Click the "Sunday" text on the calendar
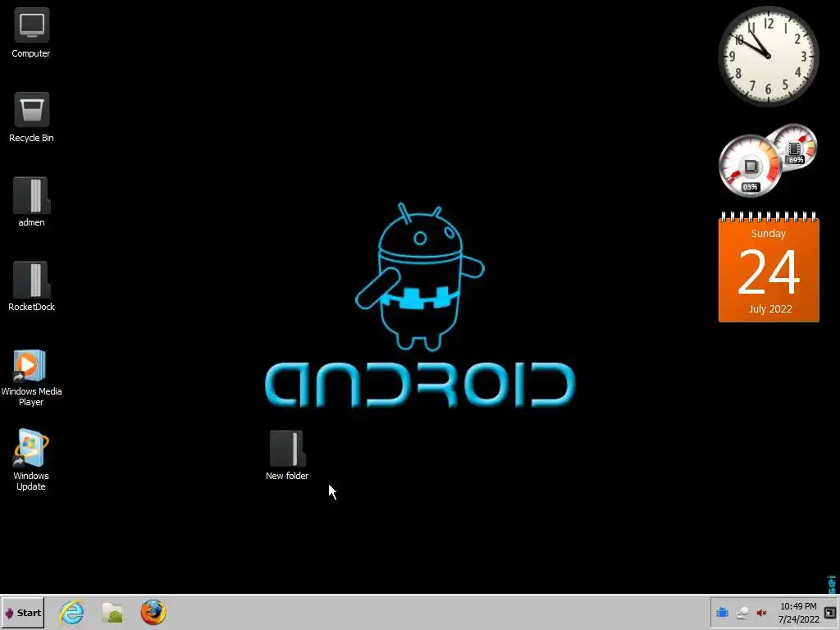The image size is (840, 630). point(768,234)
